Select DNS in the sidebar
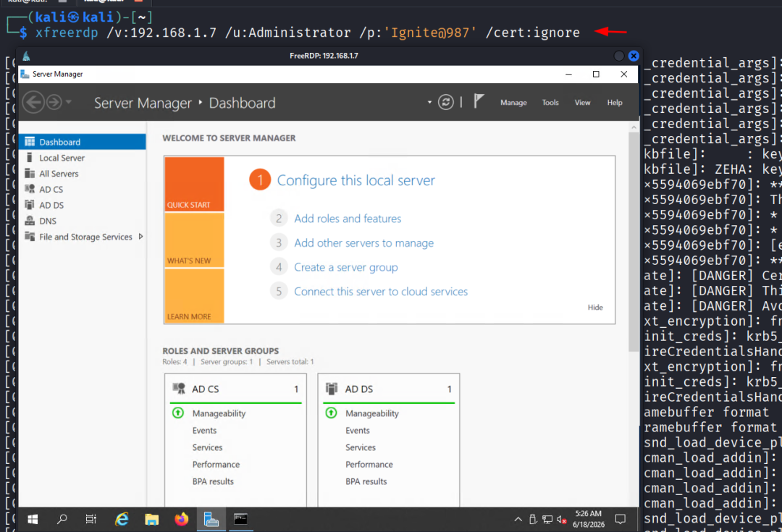 pos(83,221)
